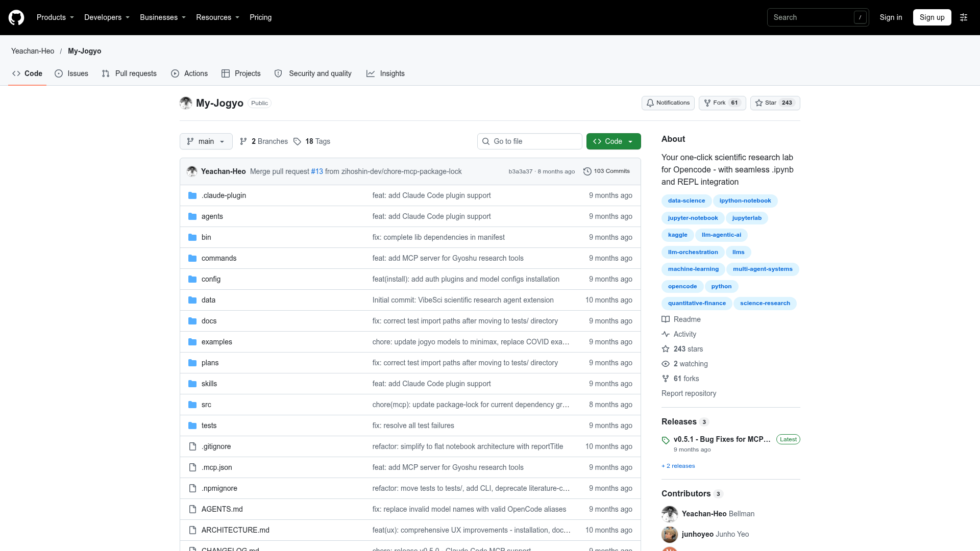This screenshot has width=980, height=551.
Task: Expand the Resources menu
Action: click(218, 17)
